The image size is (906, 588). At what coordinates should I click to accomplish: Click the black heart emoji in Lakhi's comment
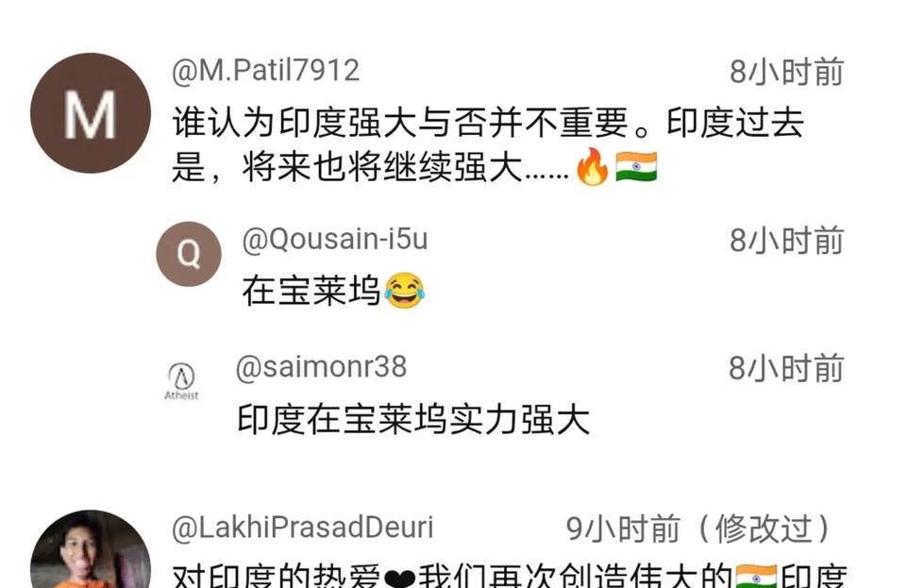click(399, 579)
